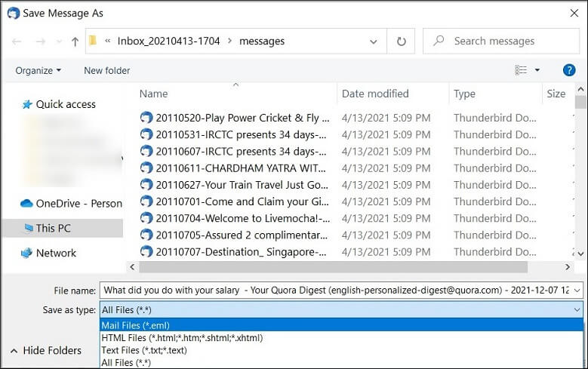Choose HTML Files (*.html) type
Viewport: 588px width, 369px height.
click(341, 338)
